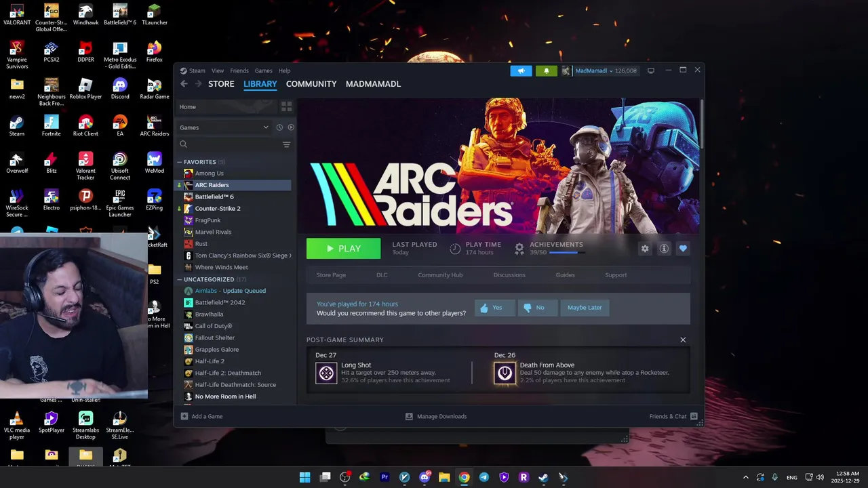Open the Store Page link
The width and height of the screenshot is (868, 488).
tap(331, 275)
